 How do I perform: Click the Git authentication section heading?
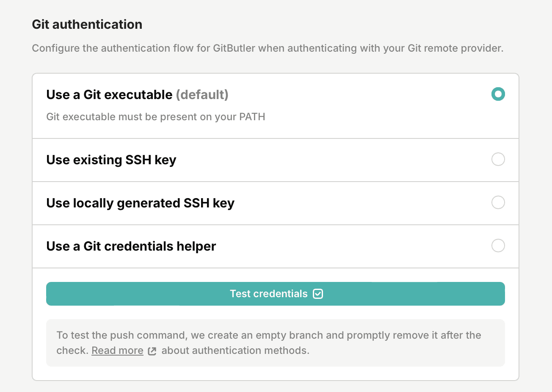coord(87,24)
